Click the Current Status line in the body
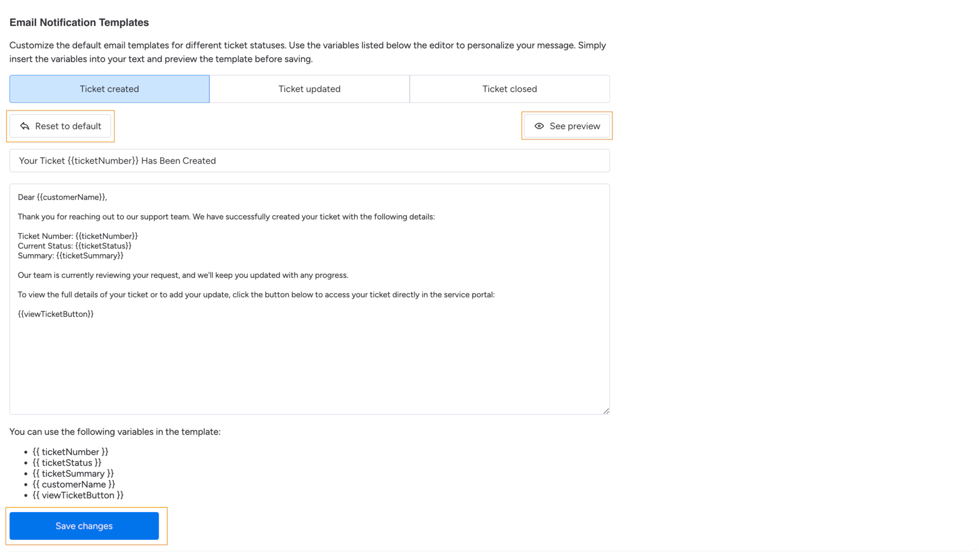Viewport: 980px width, 553px height. [x=75, y=246]
